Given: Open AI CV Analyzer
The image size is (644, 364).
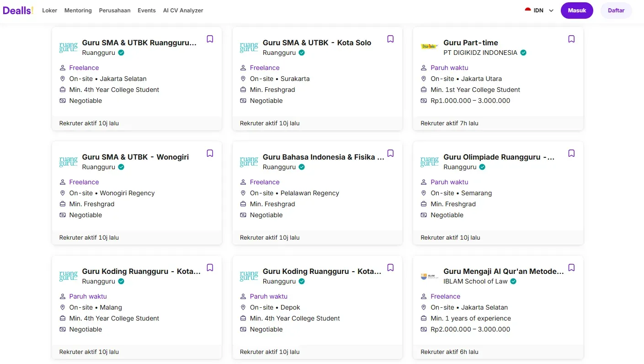Looking at the screenshot, I should click(183, 10).
